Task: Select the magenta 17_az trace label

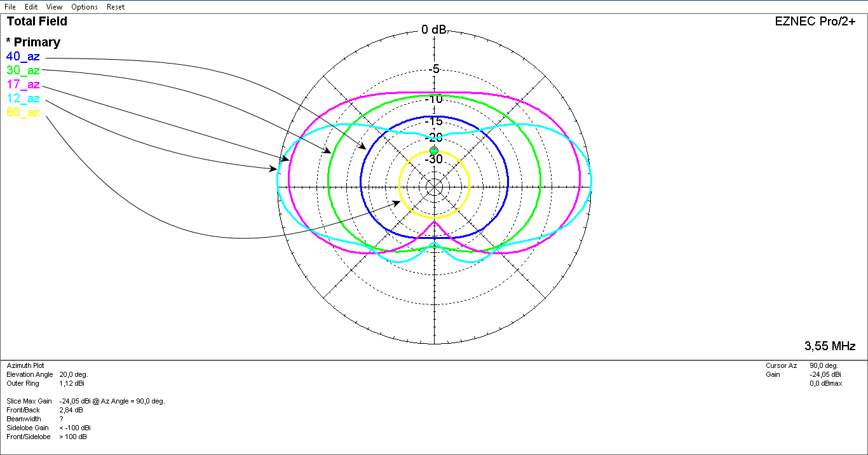Action: 23,85
